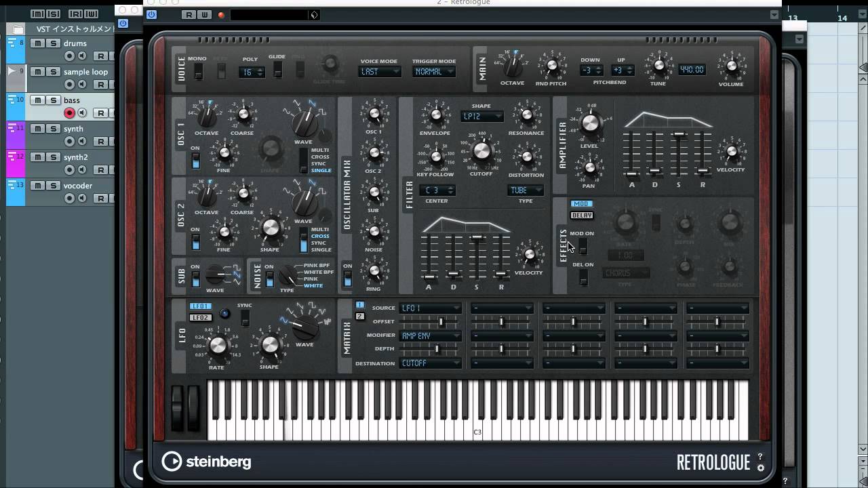868x488 pixels.
Task: Click the Filter Resonance knob
Action: click(x=526, y=115)
